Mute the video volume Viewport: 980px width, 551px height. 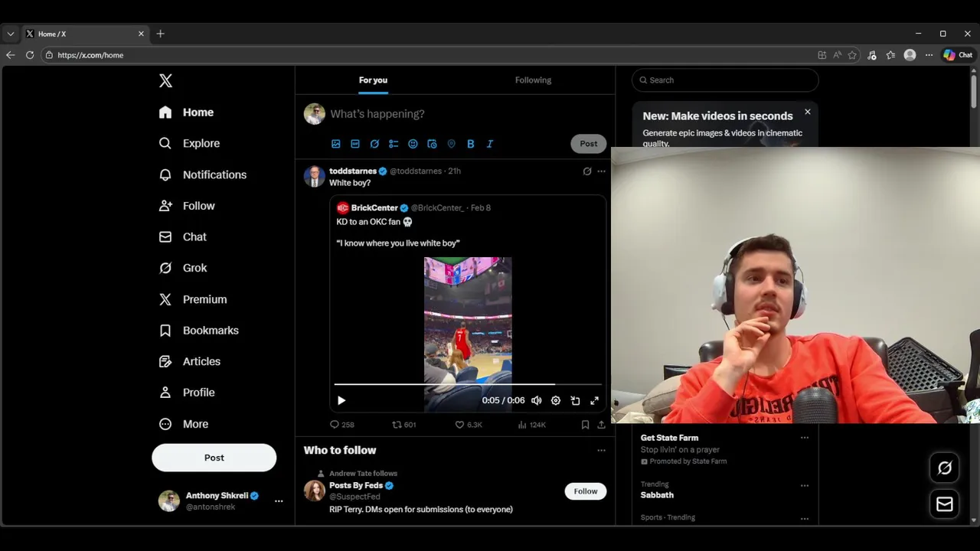click(537, 400)
